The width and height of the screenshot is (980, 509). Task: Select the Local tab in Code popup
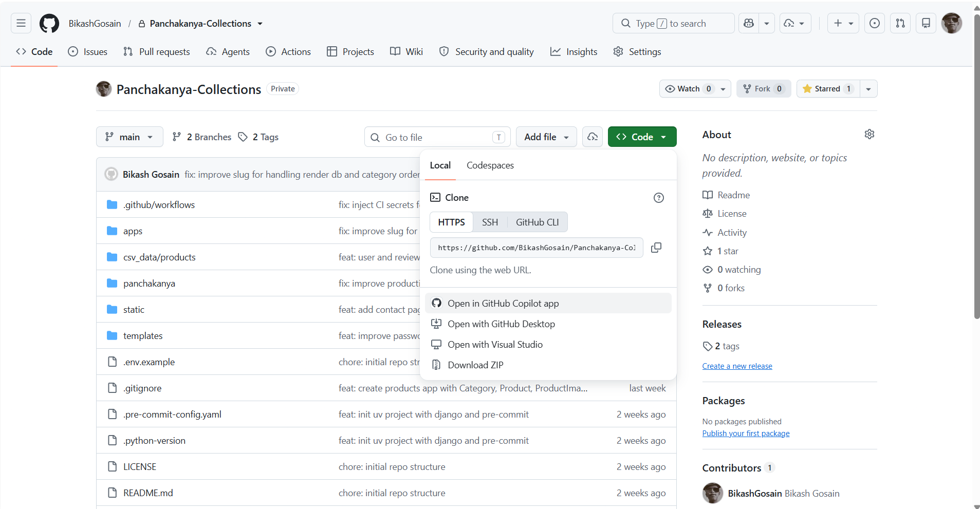coord(440,165)
